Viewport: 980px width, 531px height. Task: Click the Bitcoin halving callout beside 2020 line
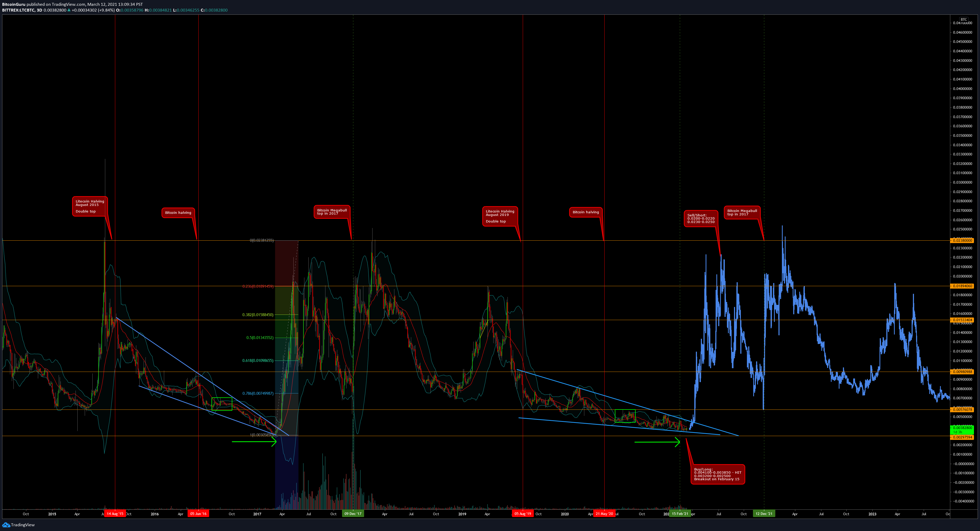tap(585, 212)
